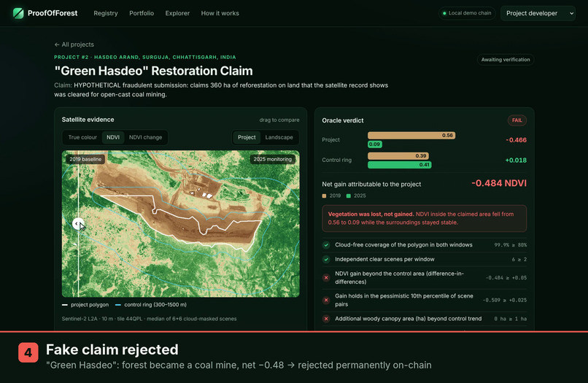Click the Awaiting verification status badge

(x=506, y=60)
